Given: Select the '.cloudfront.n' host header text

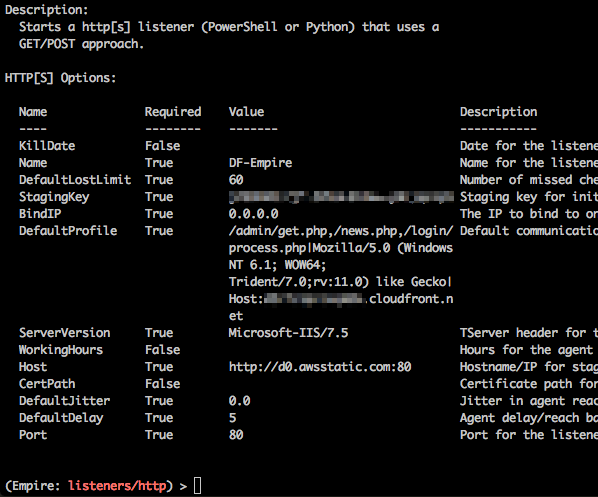Looking at the screenshot, I should (x=411, y=299).
